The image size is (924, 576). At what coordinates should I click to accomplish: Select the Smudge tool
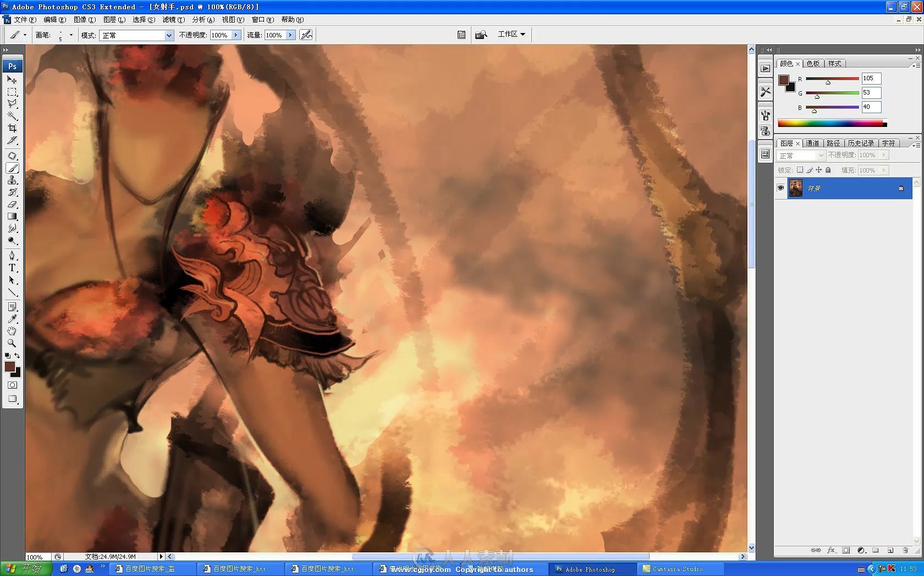click(x=12, y=229)
